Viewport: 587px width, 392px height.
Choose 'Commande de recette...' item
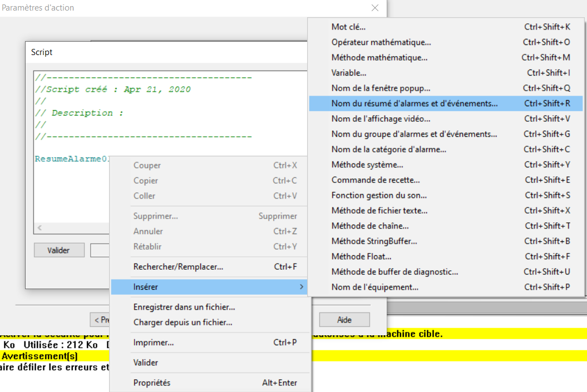click(376, 180)
